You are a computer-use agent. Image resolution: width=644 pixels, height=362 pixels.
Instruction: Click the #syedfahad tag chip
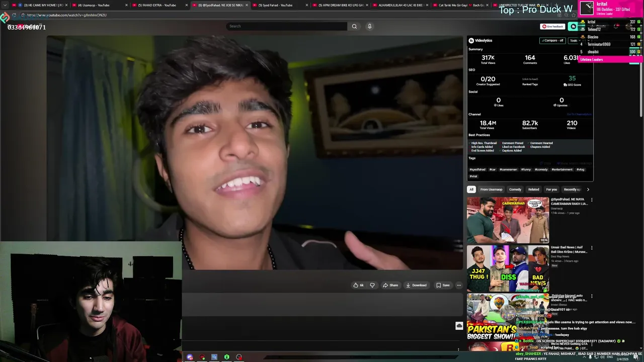pos(477,169)
